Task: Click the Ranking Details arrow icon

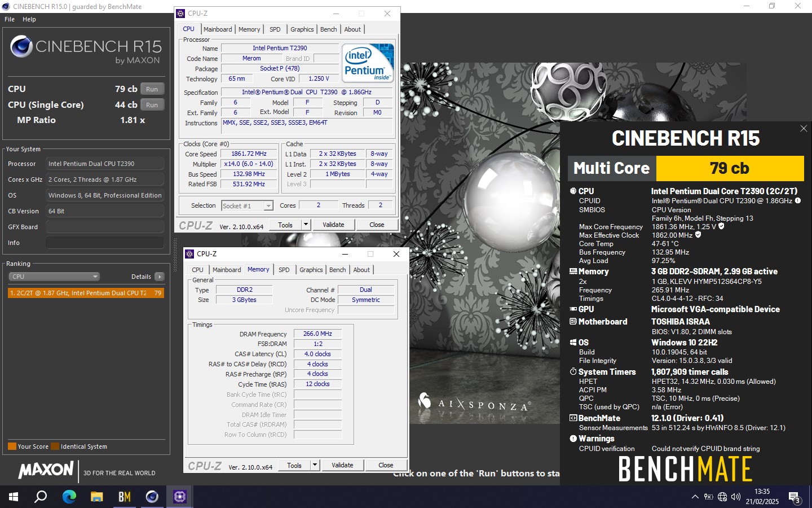Action: (x=160, y=277)
